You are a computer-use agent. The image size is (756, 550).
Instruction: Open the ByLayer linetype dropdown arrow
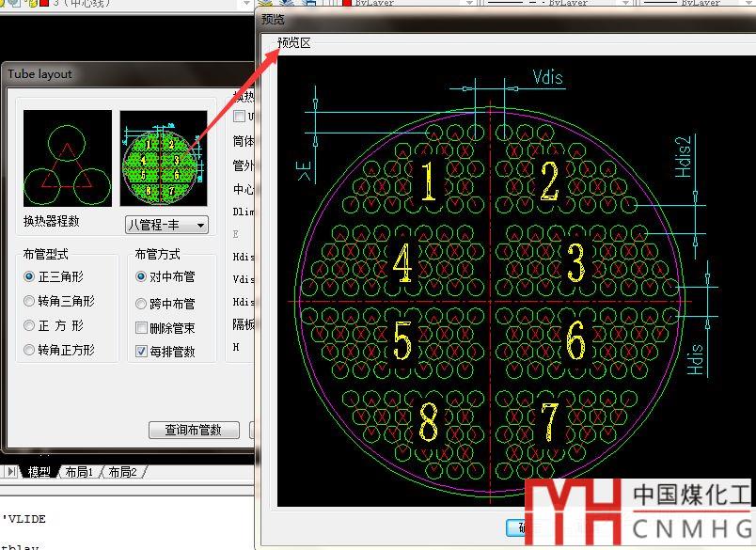[x=625, y=3]
